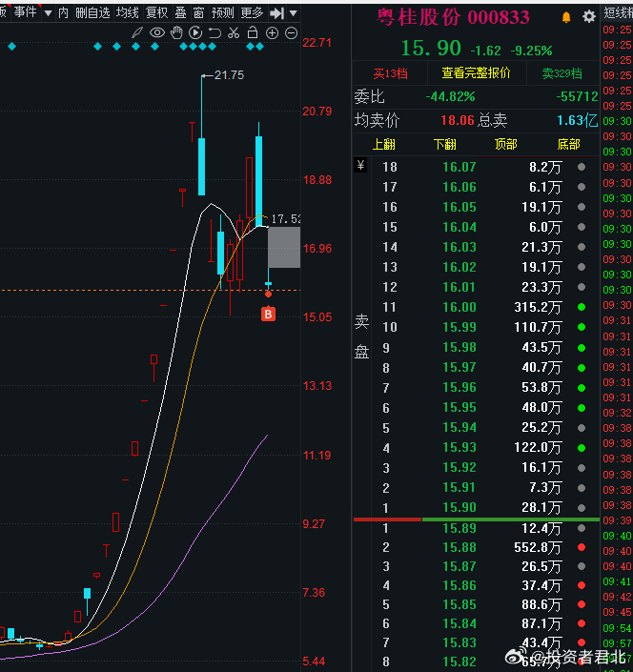Click the 315.2万 sell volume
This screenshot has height=672, width=633.
coord(538,307)
